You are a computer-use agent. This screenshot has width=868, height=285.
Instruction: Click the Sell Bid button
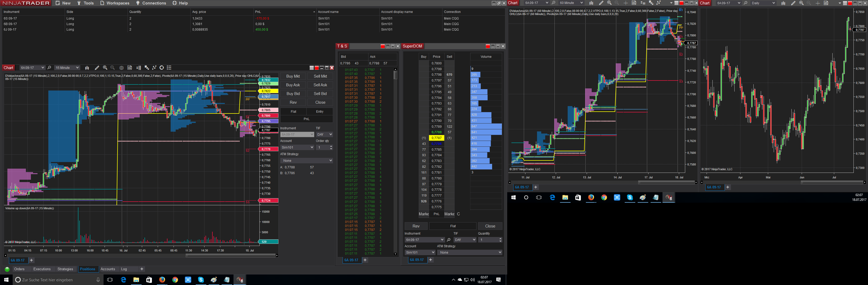pyautogui.click(x=320, y=94)
